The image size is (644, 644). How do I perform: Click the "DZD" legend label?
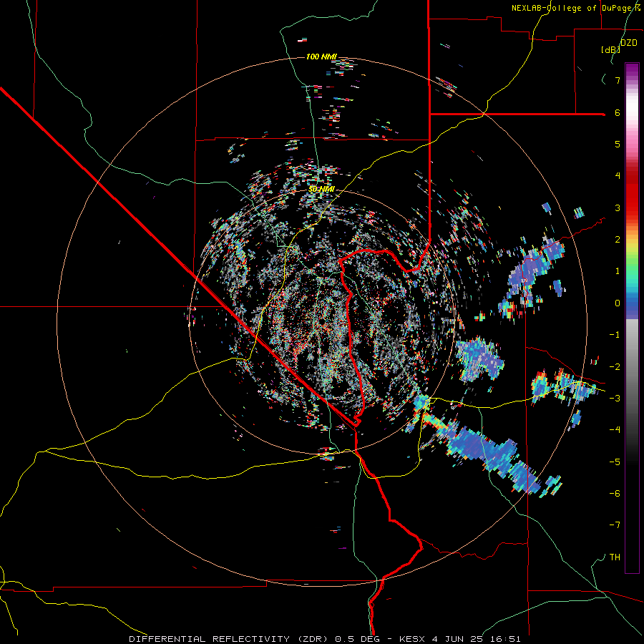[x=629, y=43]
